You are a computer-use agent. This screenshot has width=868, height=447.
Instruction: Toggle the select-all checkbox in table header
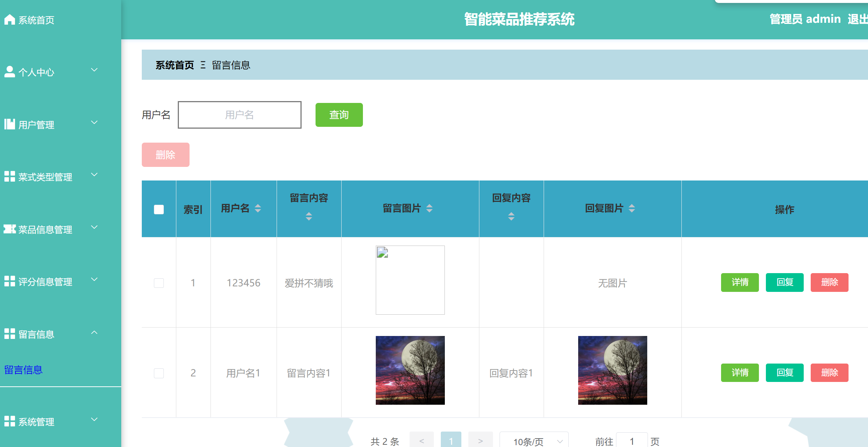159,209
